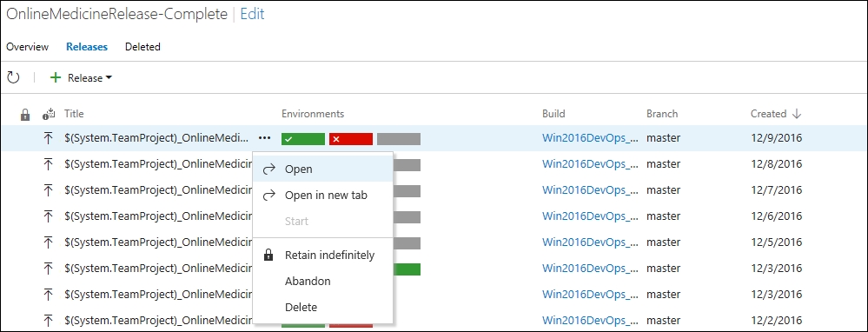
Task: Click the lock icon column header
Action: click(x=25, y=115)
